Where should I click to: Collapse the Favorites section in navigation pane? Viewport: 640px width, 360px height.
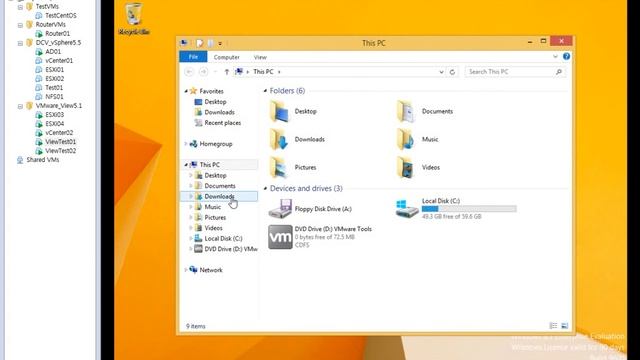186,91
